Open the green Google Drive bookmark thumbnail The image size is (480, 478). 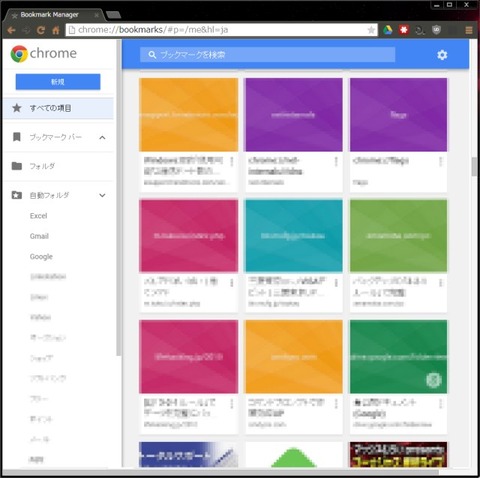398,357
